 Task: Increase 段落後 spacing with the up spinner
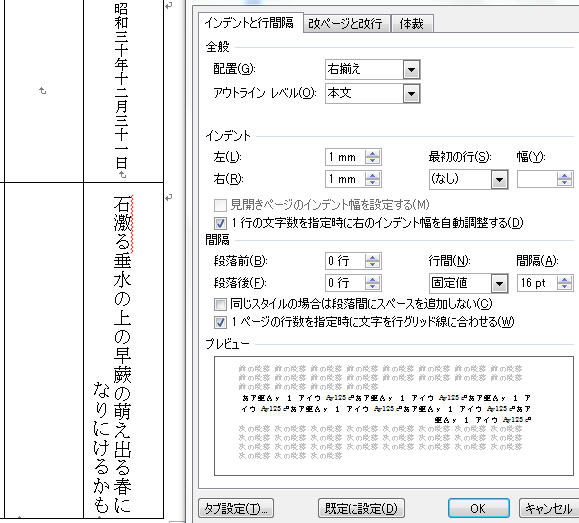point(372,279)
